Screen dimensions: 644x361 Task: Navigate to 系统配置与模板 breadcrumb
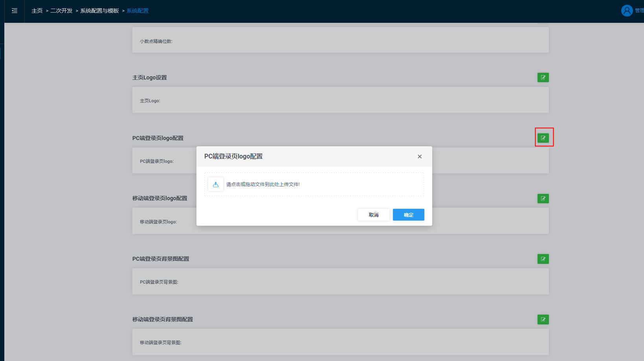(x=99, y=11)
